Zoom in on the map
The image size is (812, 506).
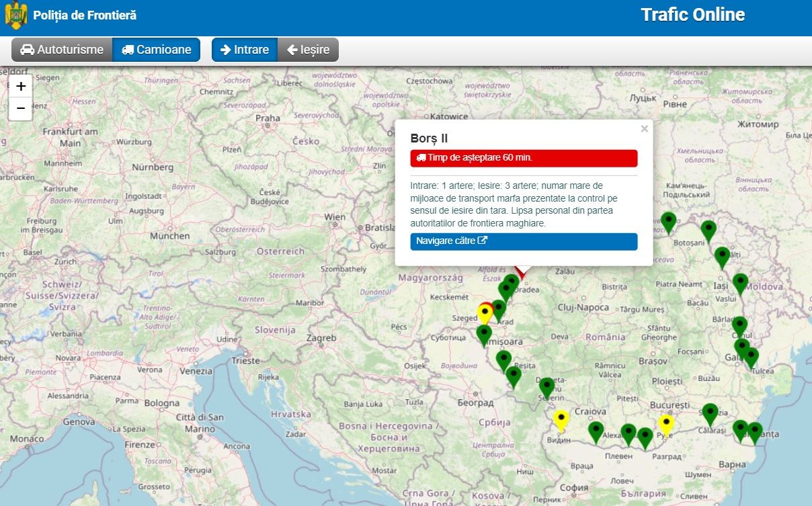pos(21,87)
